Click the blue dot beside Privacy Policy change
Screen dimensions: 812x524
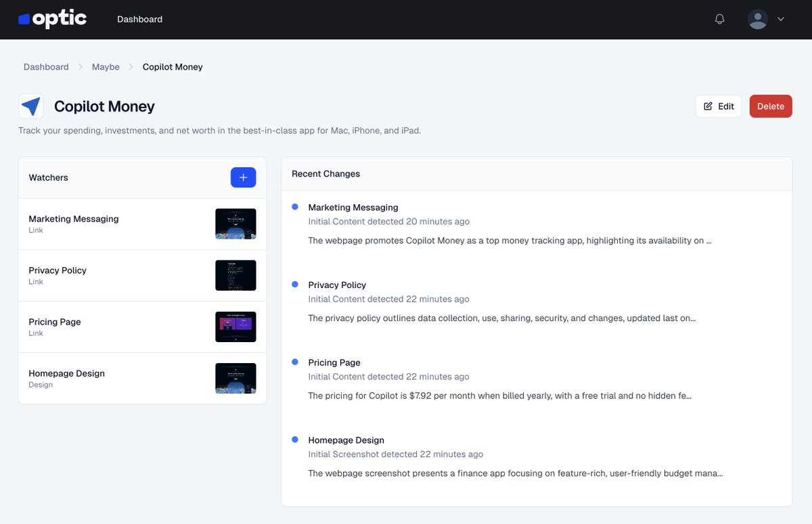coord(295,285)
